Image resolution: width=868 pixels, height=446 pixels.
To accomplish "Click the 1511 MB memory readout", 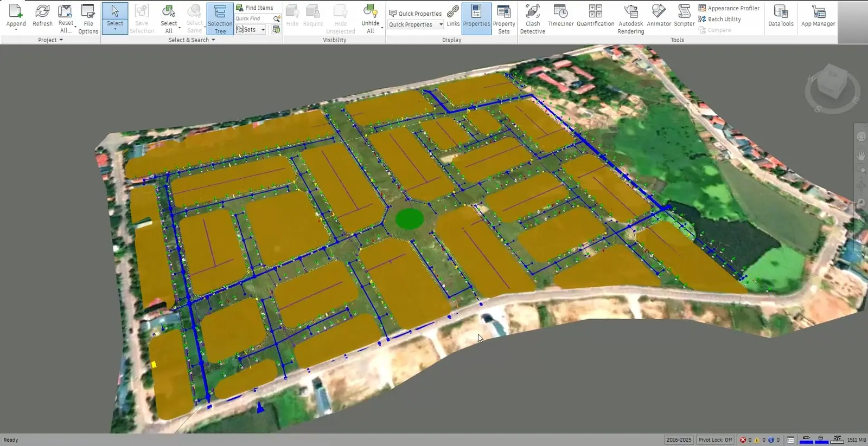I will (x=857, y=440).
